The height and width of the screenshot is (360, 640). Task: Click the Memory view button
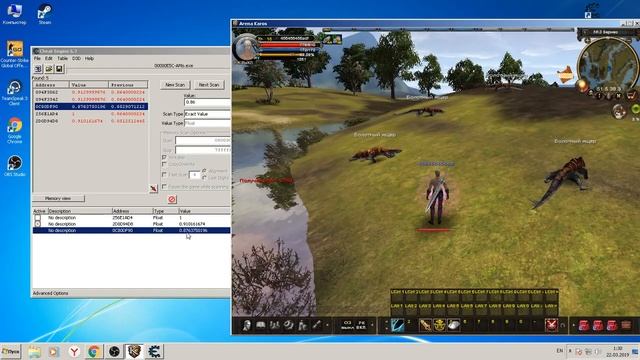click(x=58, y=198)
